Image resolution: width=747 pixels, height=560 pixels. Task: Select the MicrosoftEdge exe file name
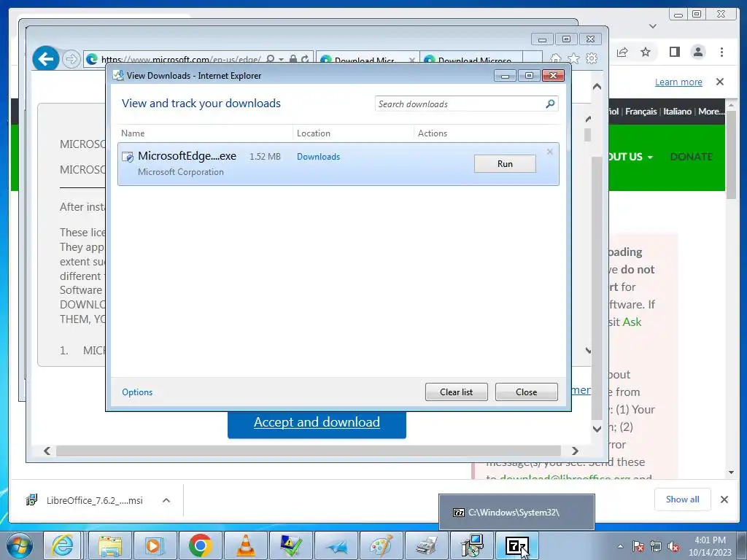[x=187, y=156]
